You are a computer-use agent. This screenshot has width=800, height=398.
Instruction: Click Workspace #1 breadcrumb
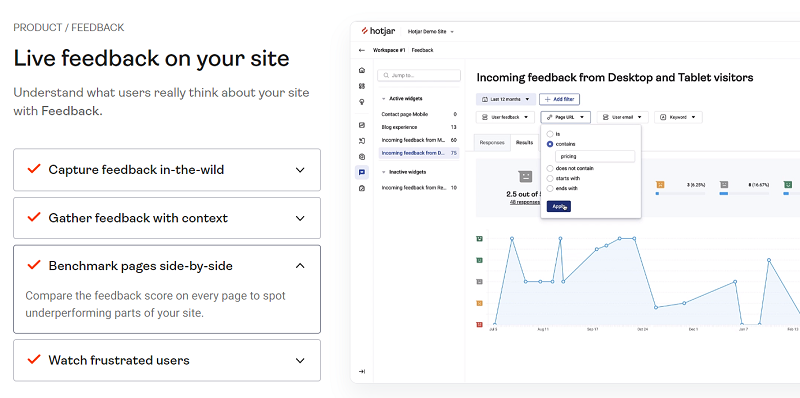coord(389,51)
